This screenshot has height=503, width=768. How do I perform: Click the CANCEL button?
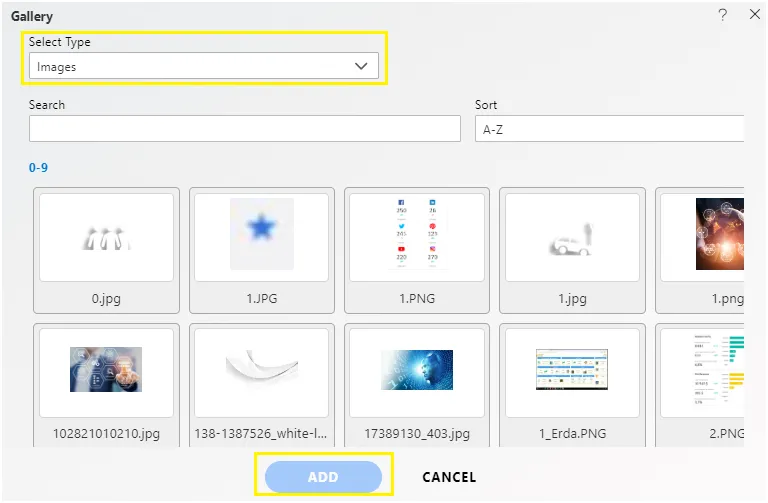[x=449, y=477]
